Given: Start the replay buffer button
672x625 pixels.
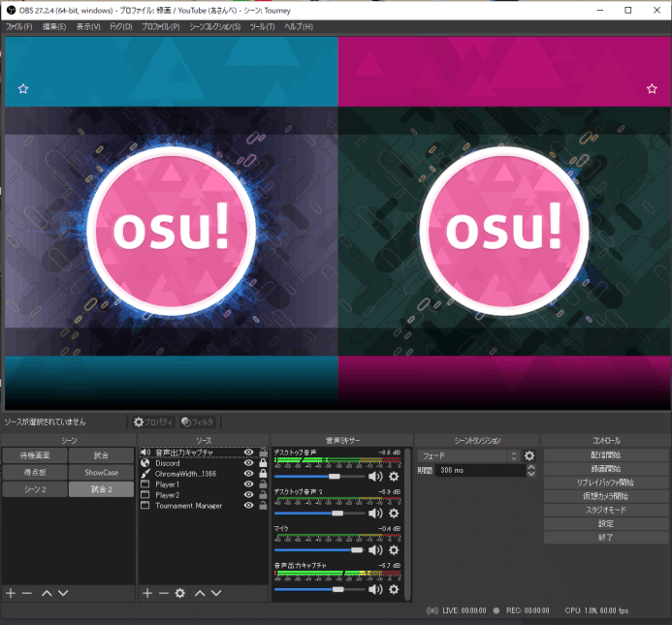Looking at the screenshot, I should click(x=606, y=483).
